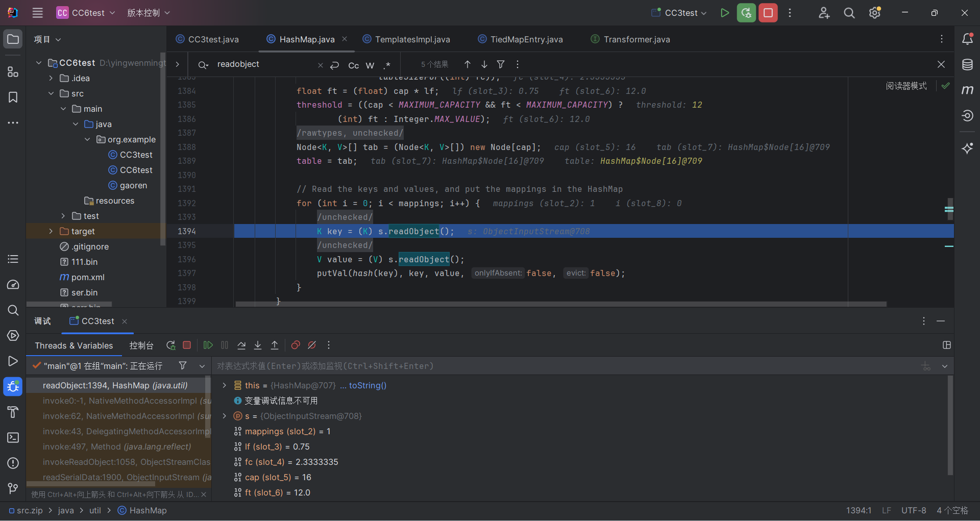Switch to the 控制台 console tab
The image size is (980, 521).
[141, 345]
